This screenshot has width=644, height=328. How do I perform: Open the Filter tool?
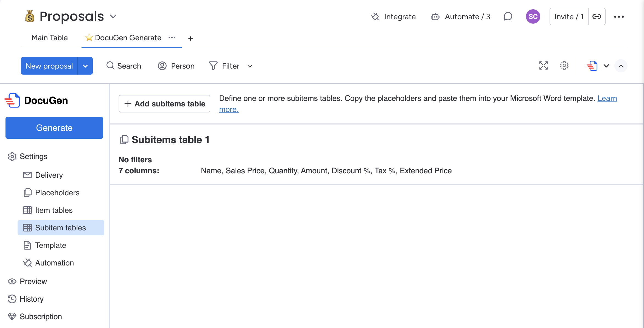(224, 66)
